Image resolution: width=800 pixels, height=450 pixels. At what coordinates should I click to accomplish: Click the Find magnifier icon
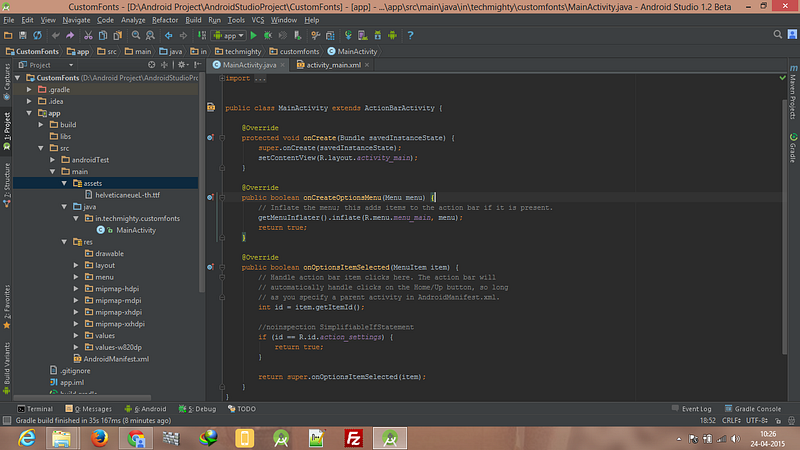[136, 35]
